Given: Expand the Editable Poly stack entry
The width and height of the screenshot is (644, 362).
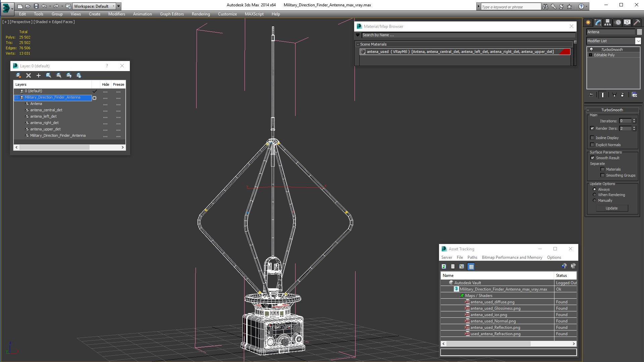Looking at the screenshot, I should [x=590, y=55].
